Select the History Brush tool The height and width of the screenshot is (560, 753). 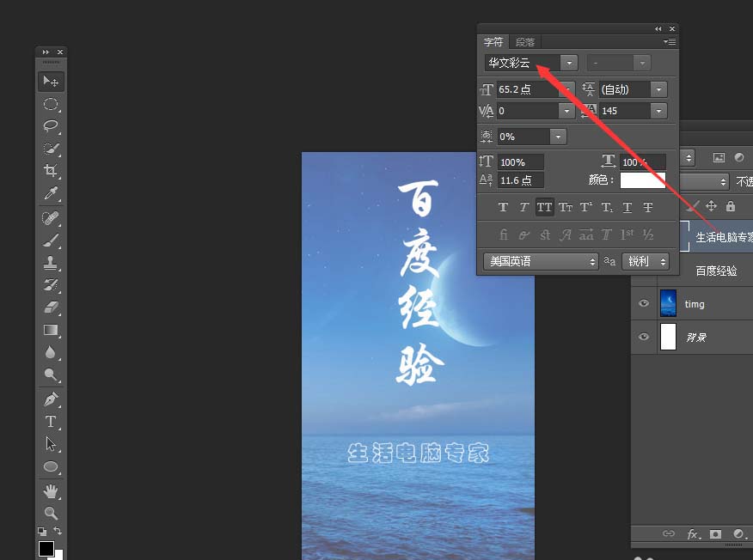tap(51, 284)
